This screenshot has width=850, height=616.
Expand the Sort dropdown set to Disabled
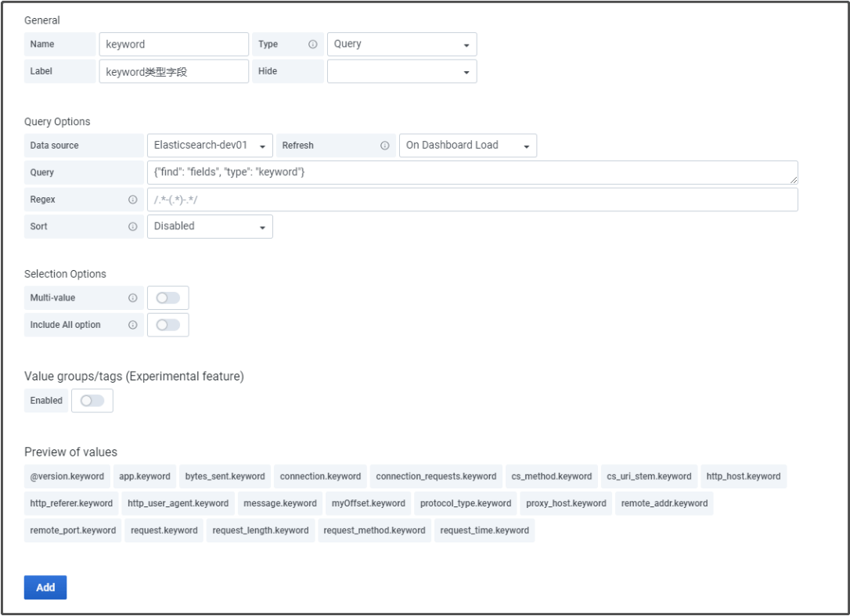pyautogui.click(x=210, y=227)
